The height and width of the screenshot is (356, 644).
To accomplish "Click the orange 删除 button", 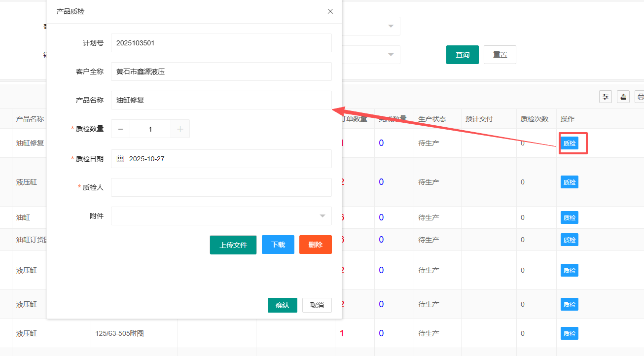I will click(315, 245).
